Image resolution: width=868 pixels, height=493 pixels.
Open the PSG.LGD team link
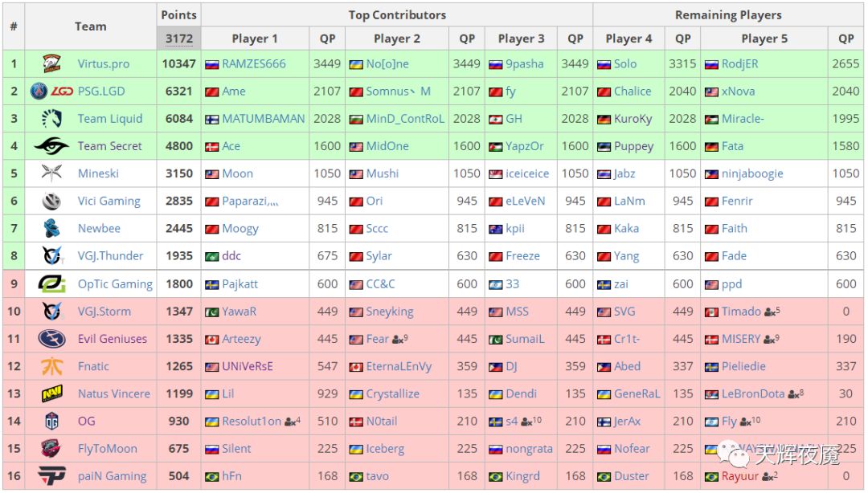click(101, 91)
